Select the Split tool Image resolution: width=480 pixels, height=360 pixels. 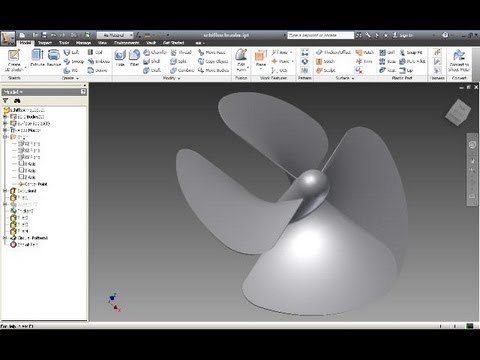click(x=179, y=61)
